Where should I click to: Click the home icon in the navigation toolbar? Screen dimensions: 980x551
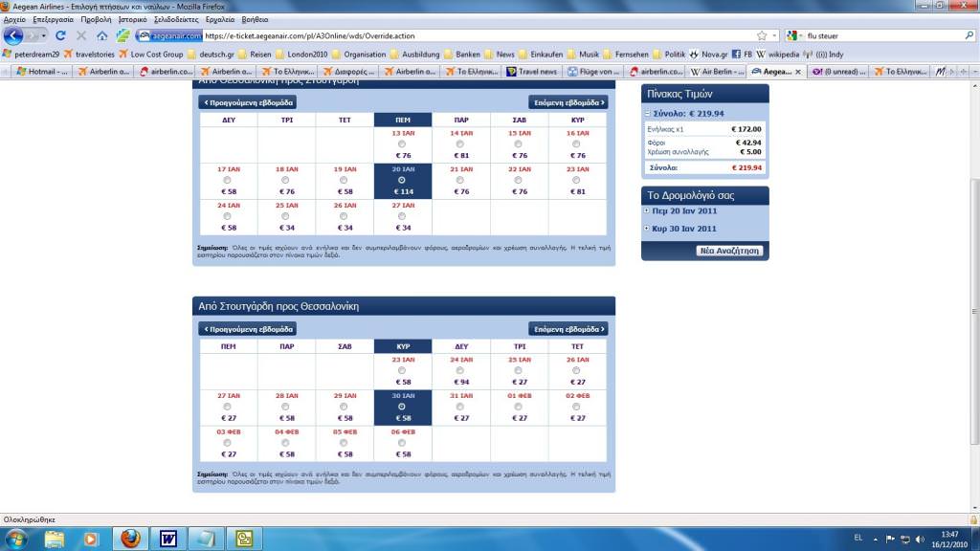[101, 35]
